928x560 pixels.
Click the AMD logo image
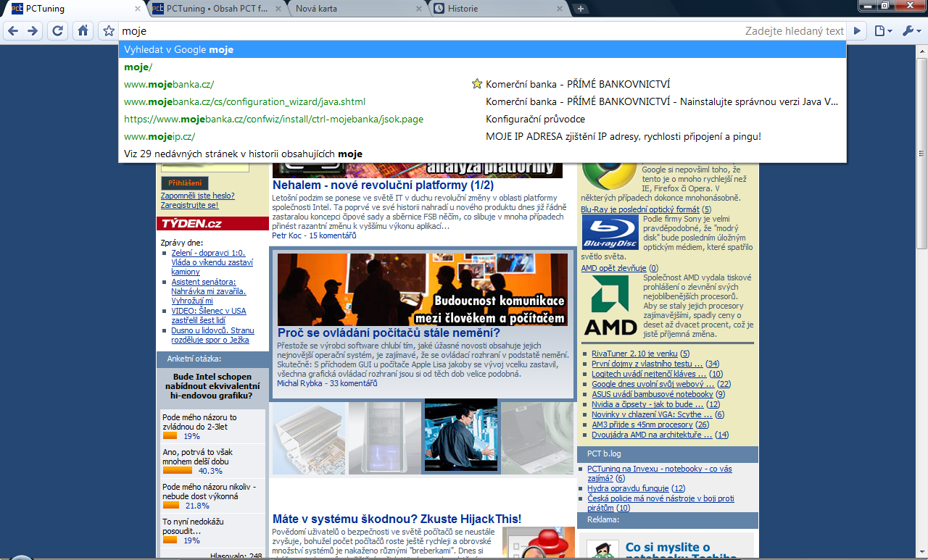pyautogui.click(x=610, y=305)
